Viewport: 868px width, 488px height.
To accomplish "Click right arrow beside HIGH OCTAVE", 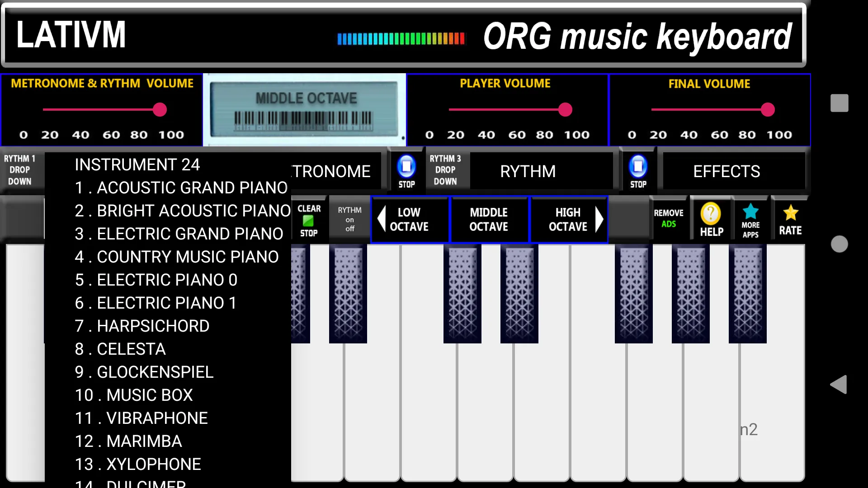I will pyautogui.click(x=599, y=219).
